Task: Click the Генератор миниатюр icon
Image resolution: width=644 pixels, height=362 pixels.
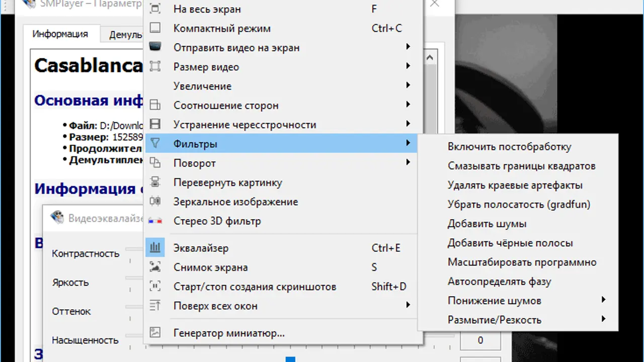Action: click(x=155, y=332)
